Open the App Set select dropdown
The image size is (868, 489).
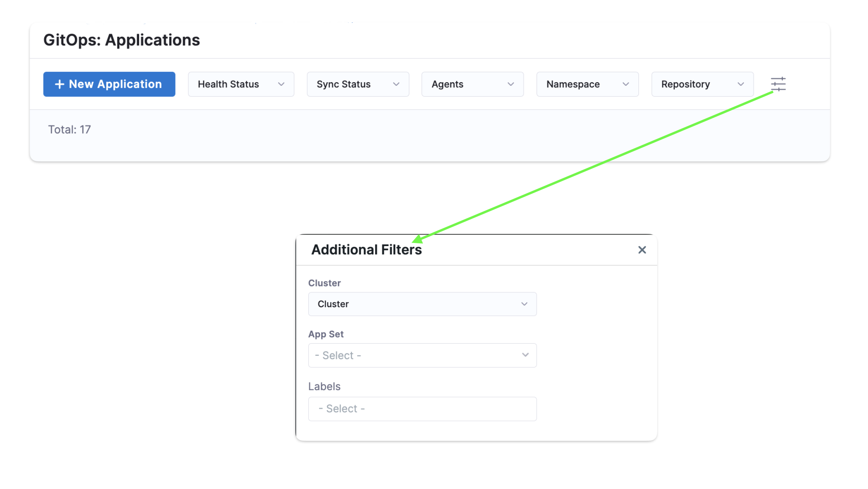(x=422, y=355)
